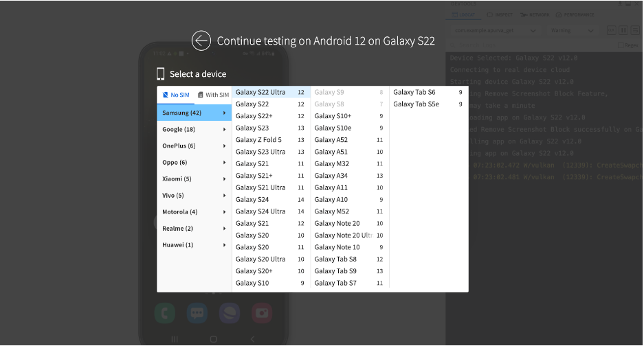The image size is (644, 346).
Task: Select the Samsung (42) brand row
Action: 195,113
